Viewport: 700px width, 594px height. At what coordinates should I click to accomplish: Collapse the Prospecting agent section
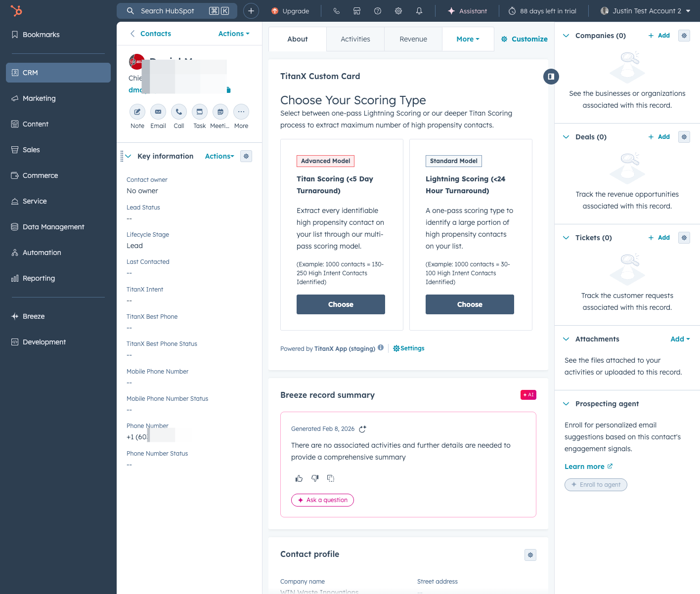click(x=566, y=404)
